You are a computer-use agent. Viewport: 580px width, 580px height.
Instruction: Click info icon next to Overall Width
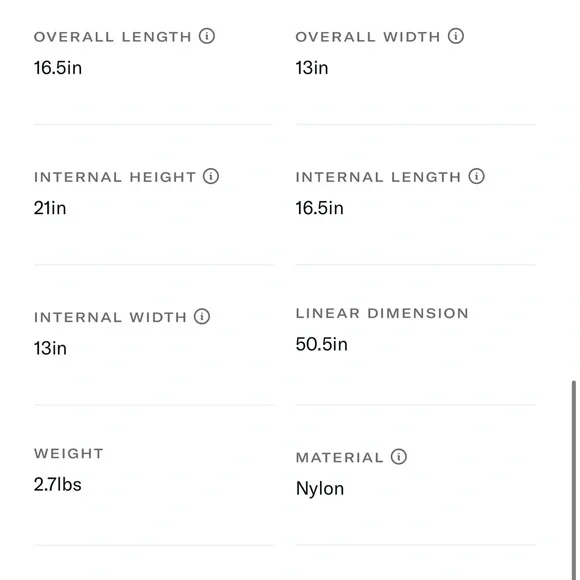pyautogui.click(x=456, y=36)
